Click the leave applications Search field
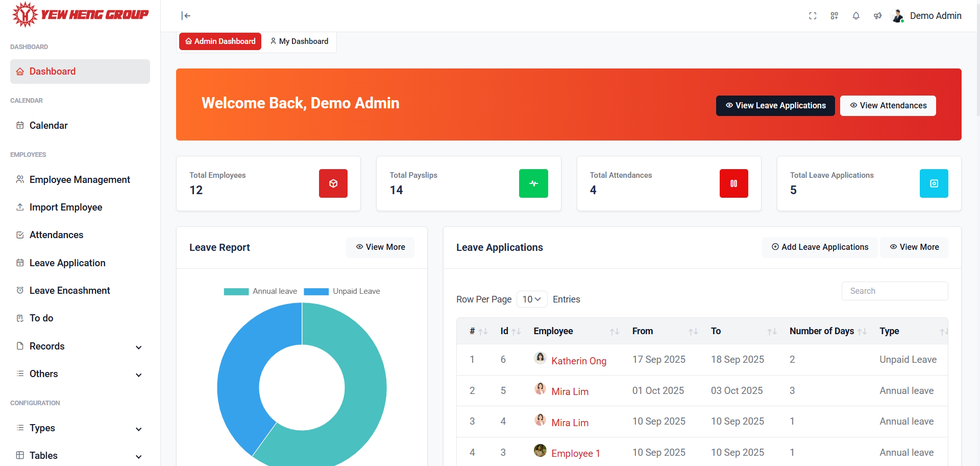 [x=894, y=291]
